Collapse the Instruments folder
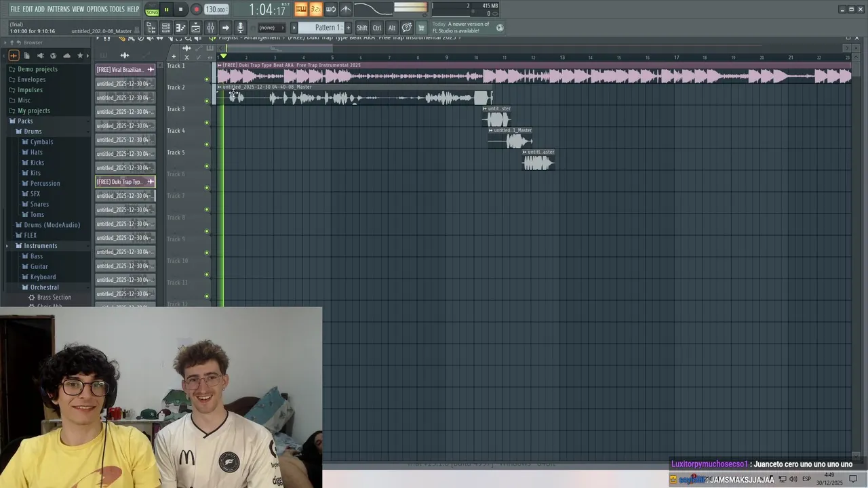The width and height of the screenshot is (868, 488). (x=41, y=245)
